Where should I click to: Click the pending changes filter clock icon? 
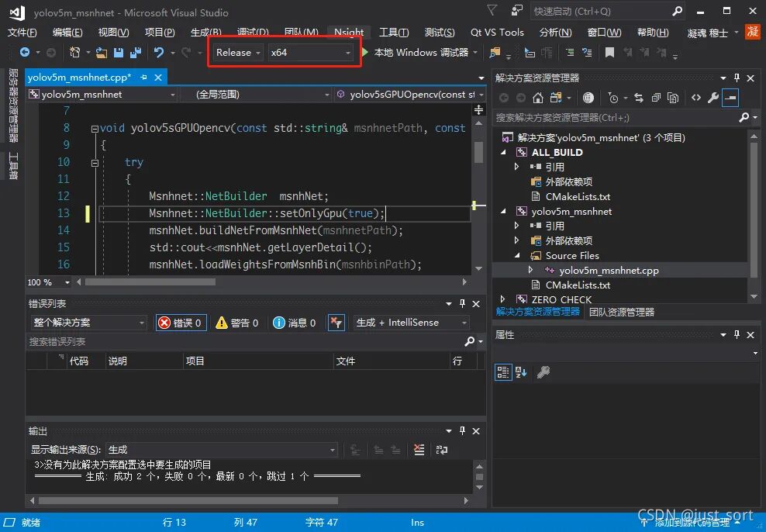click(613, 98)
